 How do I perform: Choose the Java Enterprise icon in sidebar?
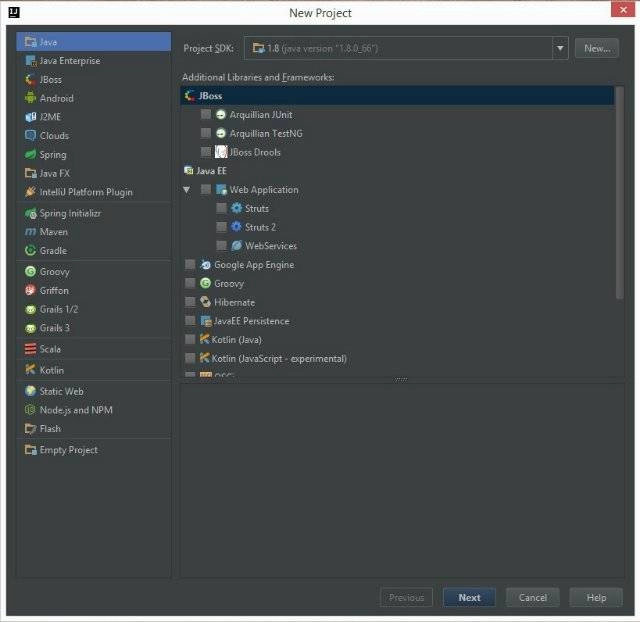coord(31,61)
